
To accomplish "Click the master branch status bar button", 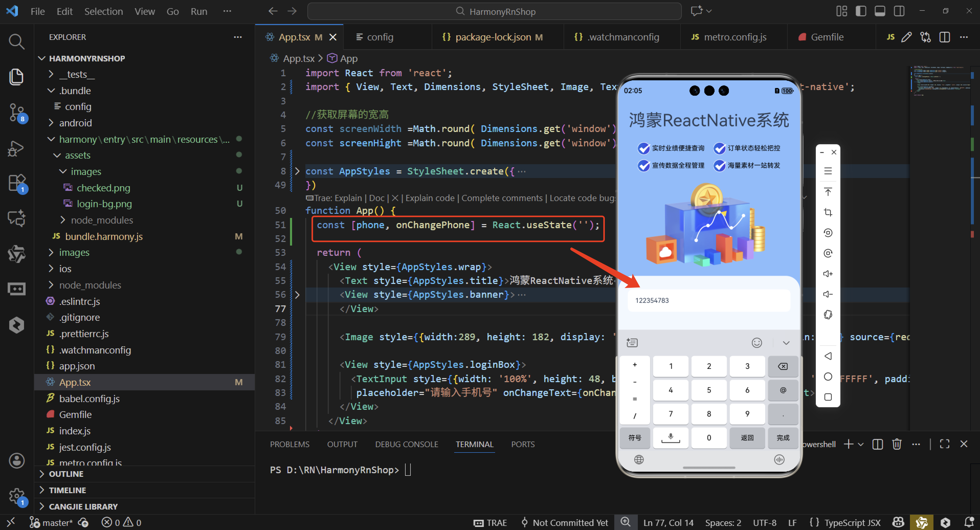I will pos(51,522).
